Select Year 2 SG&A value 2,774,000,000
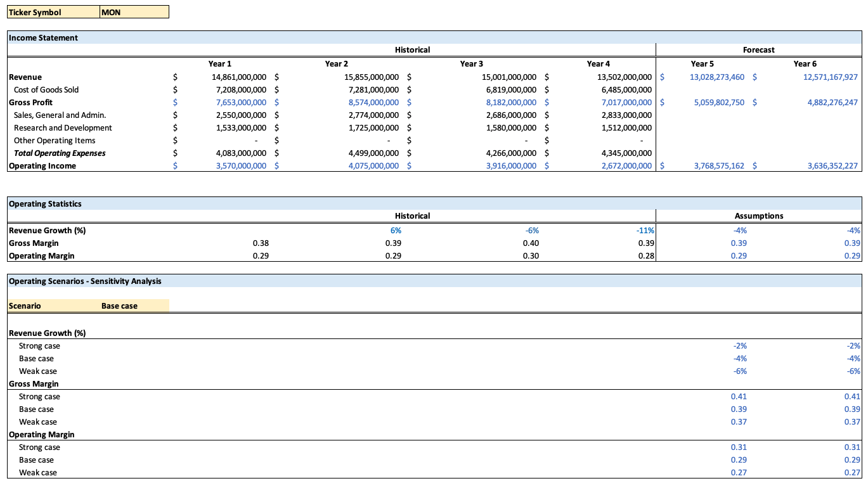Image resolution: width=868 pixels, height=488 pixels. coord(373,115)
